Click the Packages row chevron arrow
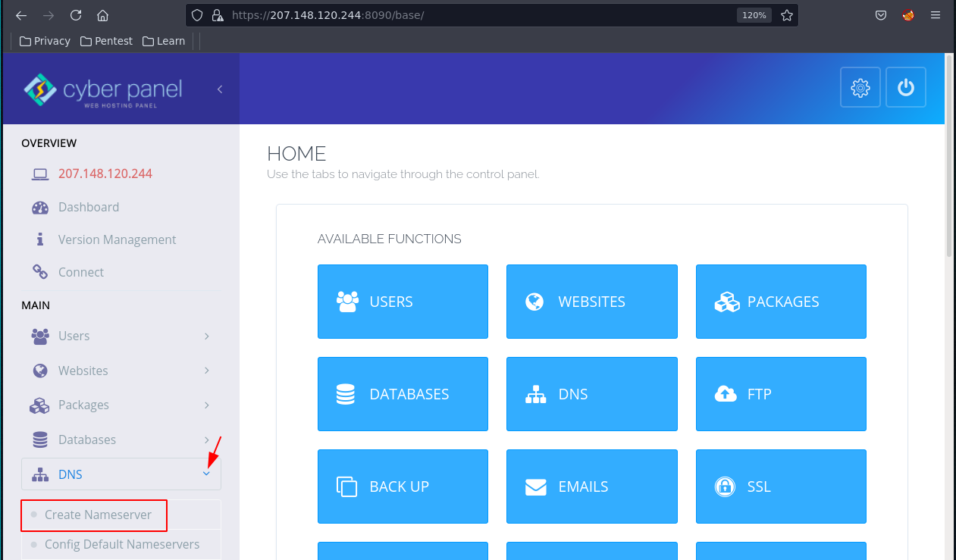 (x=207, y=405)
